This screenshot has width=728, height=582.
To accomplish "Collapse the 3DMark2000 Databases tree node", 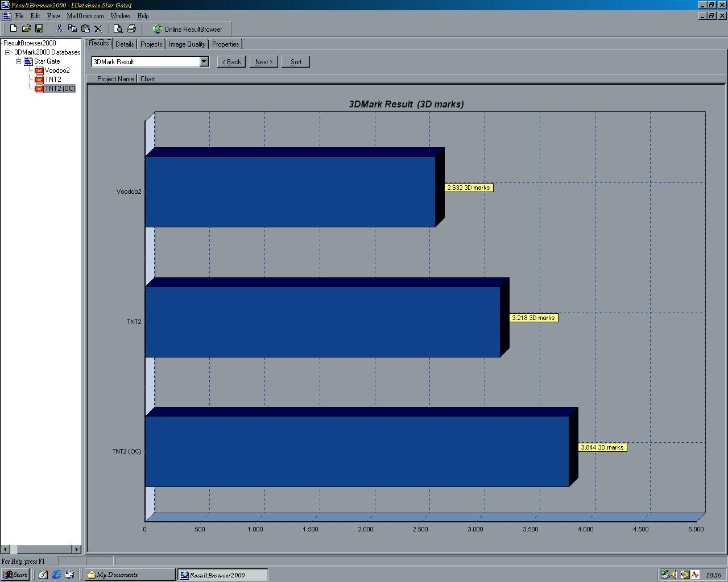I will (8, 52).
